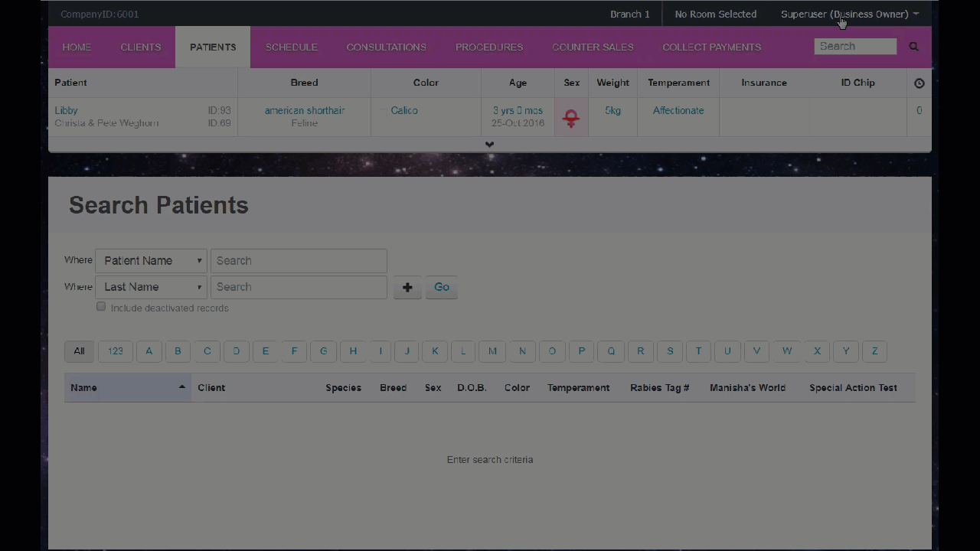Open the PROCEDURES tab
This screenshot has width=980, height=551.
(x=489, y=47)
